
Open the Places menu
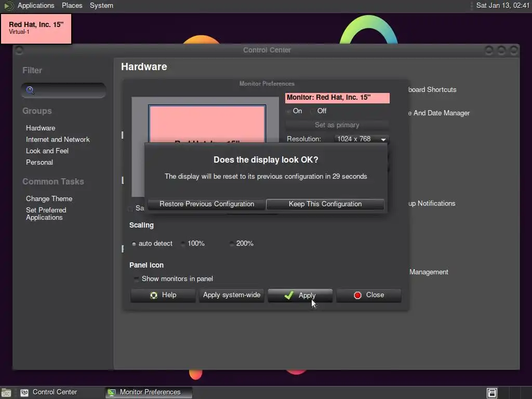[x=72, y=5]
